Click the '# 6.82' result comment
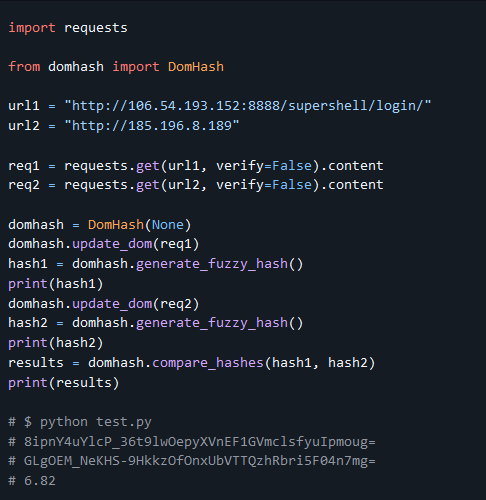486x500 pixels. [32, 481]
